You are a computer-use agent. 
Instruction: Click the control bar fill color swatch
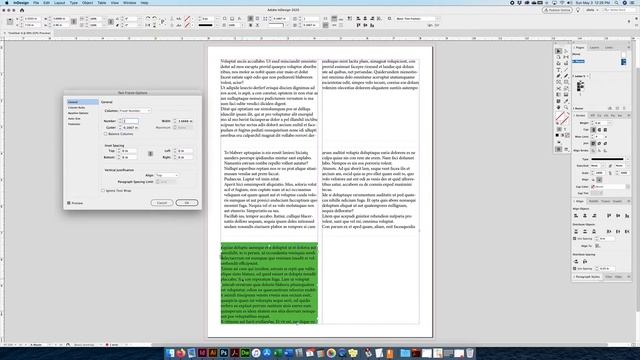tap(187, 19)
